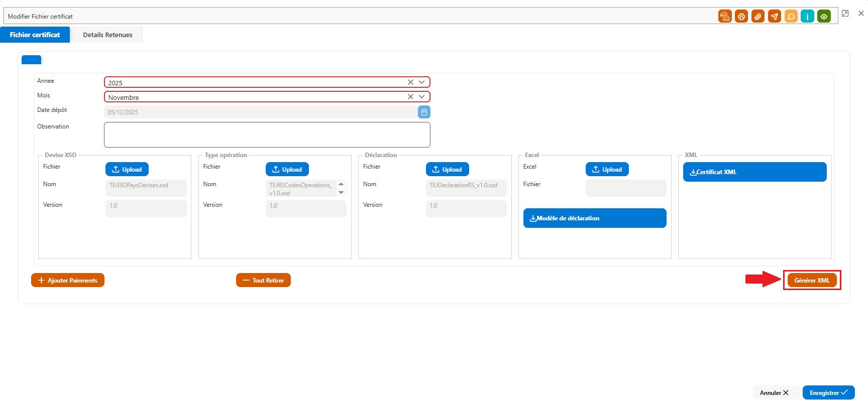Click the paper plane send icon
This screenshot has height=400, width=868.
pyautogui.click(x=775, y=17)
